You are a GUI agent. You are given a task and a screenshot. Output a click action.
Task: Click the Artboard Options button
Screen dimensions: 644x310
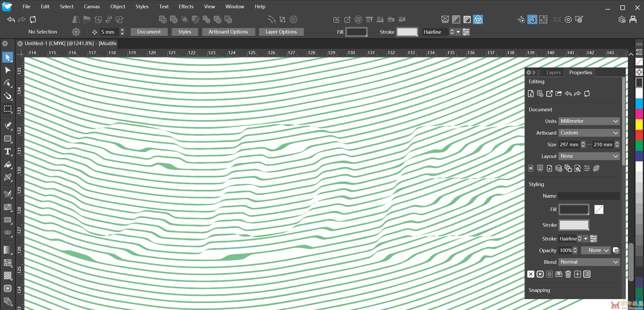(x=228, y=32)
